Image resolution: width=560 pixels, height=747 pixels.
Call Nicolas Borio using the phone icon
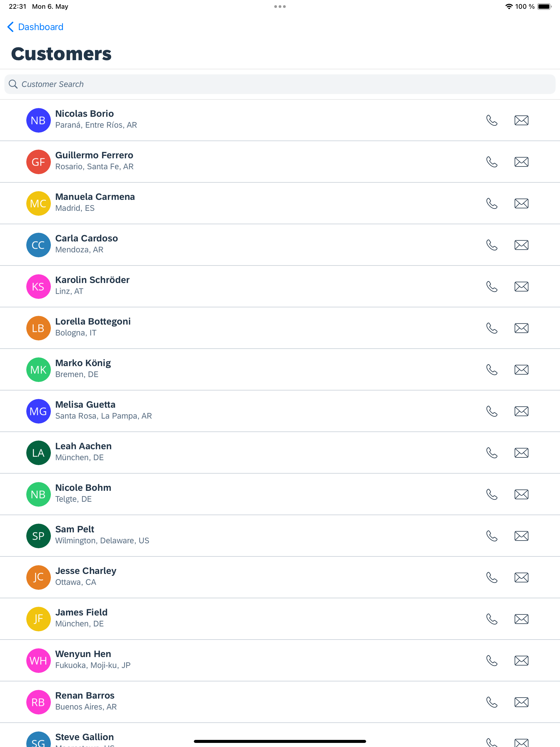492,120
